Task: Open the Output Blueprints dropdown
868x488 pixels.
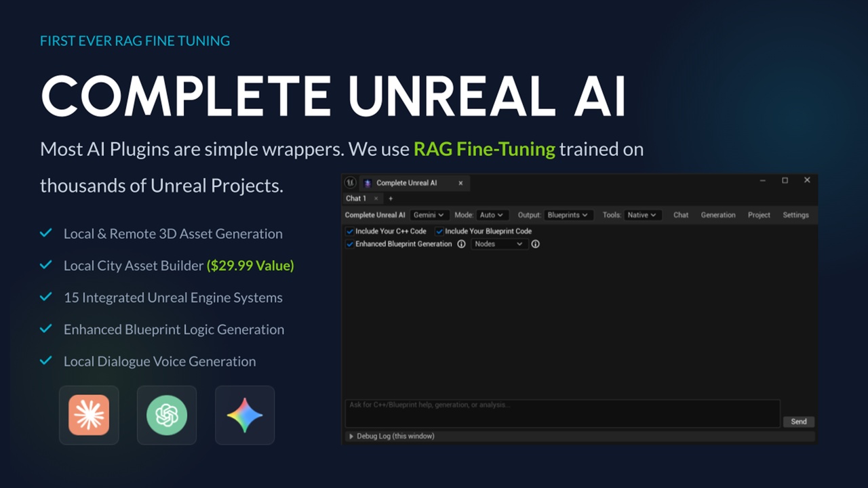Action: (x=568, y=215)
